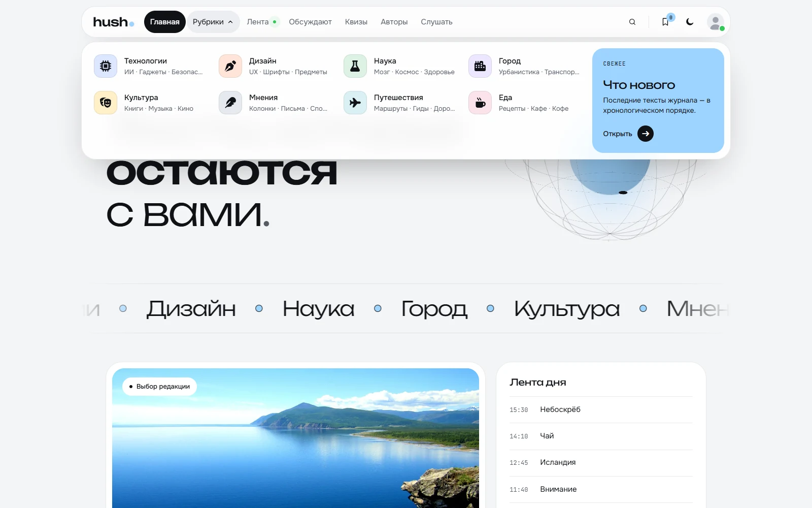Image resolution: width=812 pixels, height=508 pixels.
Task: Click the Культура theater masks icon
Action: (106, 103)
